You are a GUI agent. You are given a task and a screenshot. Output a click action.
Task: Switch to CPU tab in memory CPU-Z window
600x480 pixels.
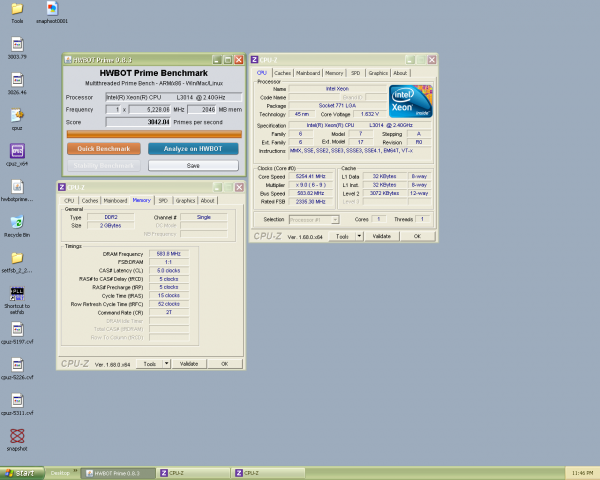click(x=69, y=201)
